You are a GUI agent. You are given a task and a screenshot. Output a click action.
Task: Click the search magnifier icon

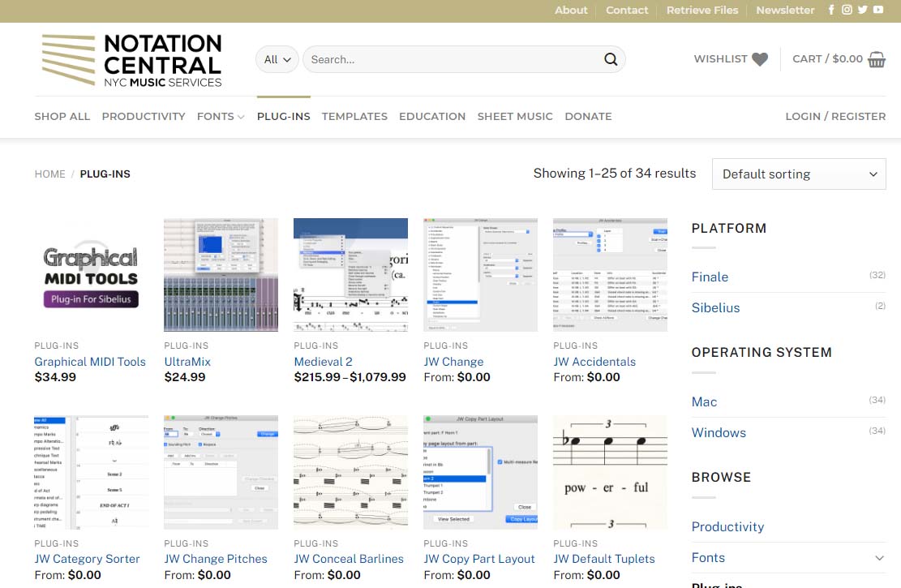point(610,59)
